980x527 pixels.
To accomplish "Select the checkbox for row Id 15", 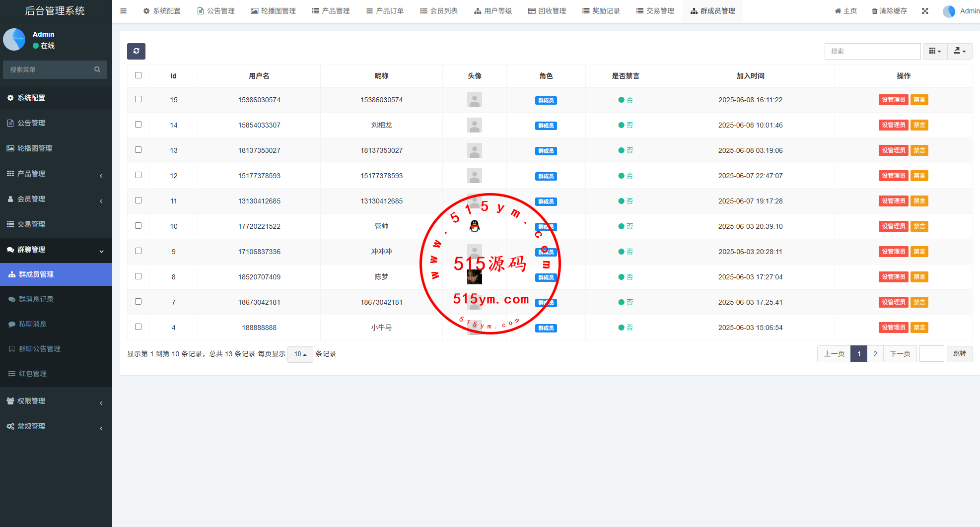I will 138,99.
